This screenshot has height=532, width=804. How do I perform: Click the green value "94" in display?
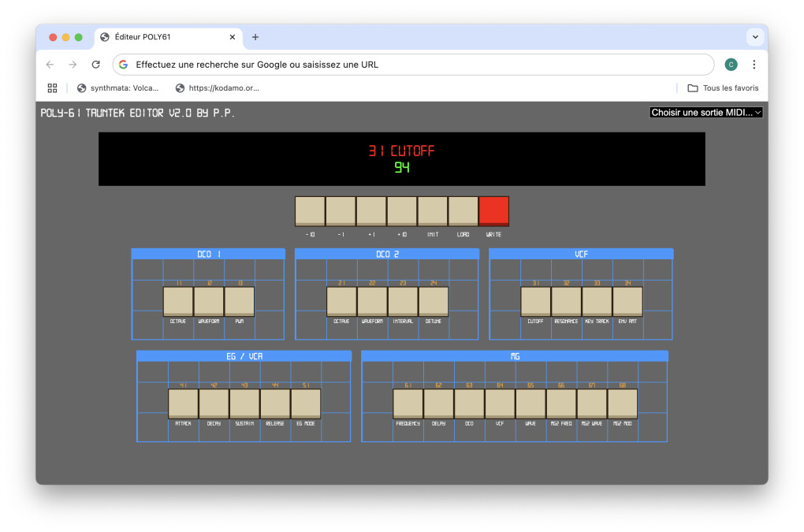coord(402,168)
